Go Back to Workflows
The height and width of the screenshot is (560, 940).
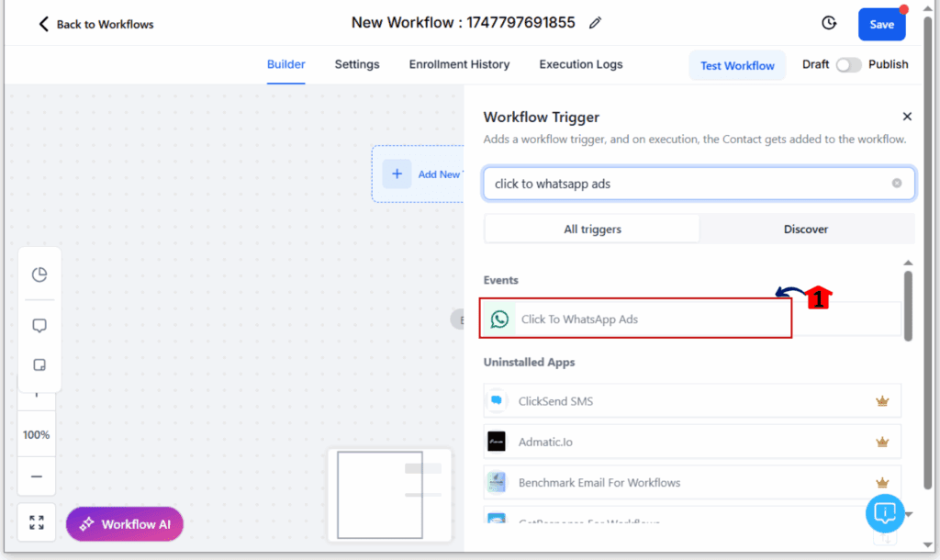coord(95,24)
